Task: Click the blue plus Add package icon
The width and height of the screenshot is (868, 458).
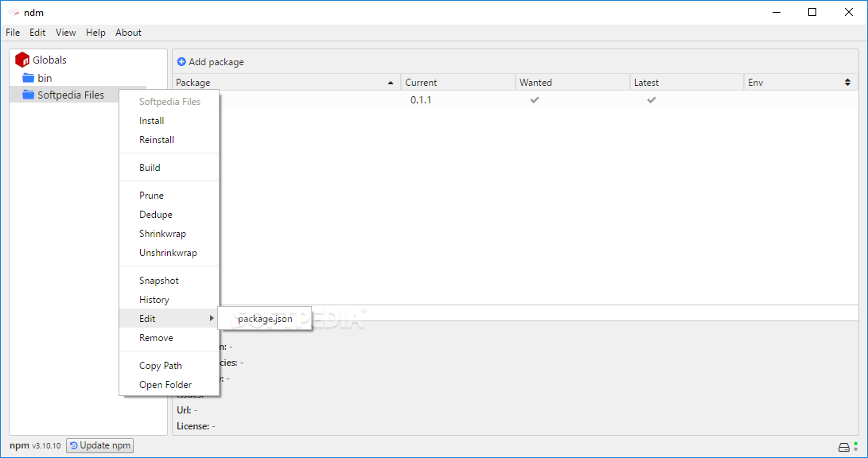Action: (181, 62)
